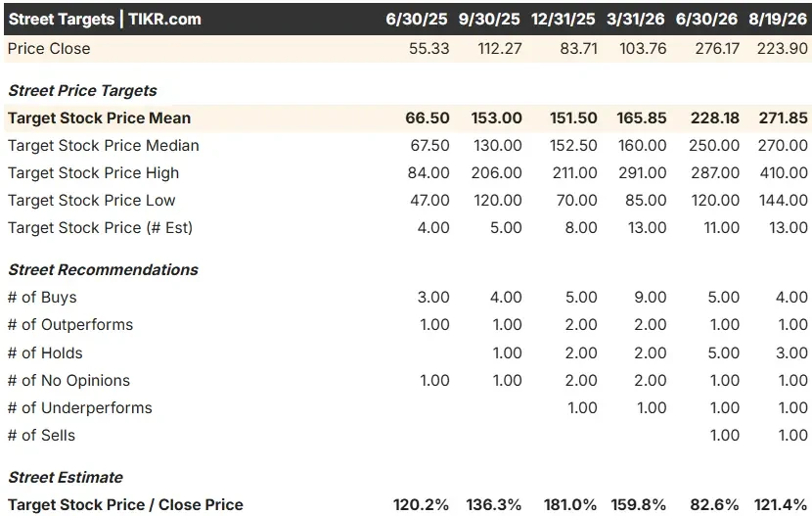Click the Target Stock Price Median label
This screenshot has width=812, height=516.
click(x=104, y=146)
